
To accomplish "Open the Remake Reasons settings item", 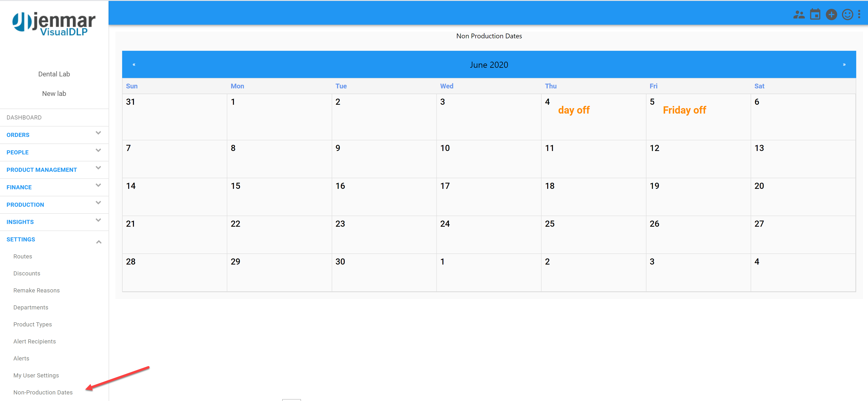I will click(x=36, y=290).
